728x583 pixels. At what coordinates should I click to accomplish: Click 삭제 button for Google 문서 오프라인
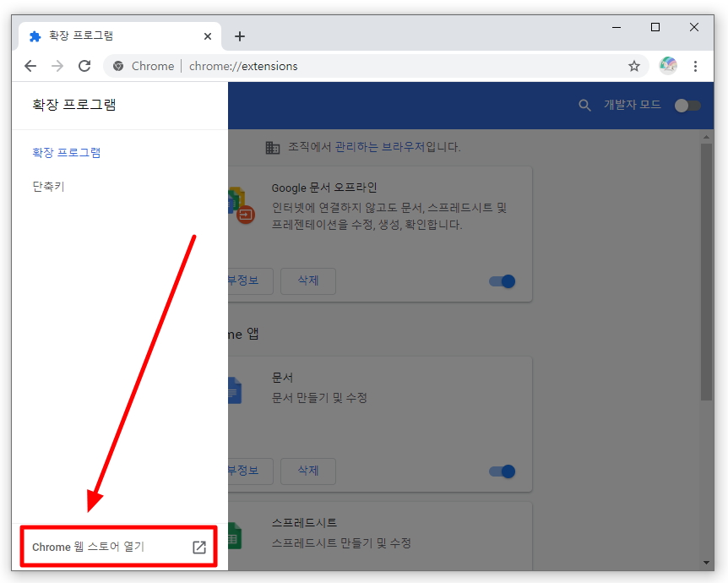(x=307, y=281)
